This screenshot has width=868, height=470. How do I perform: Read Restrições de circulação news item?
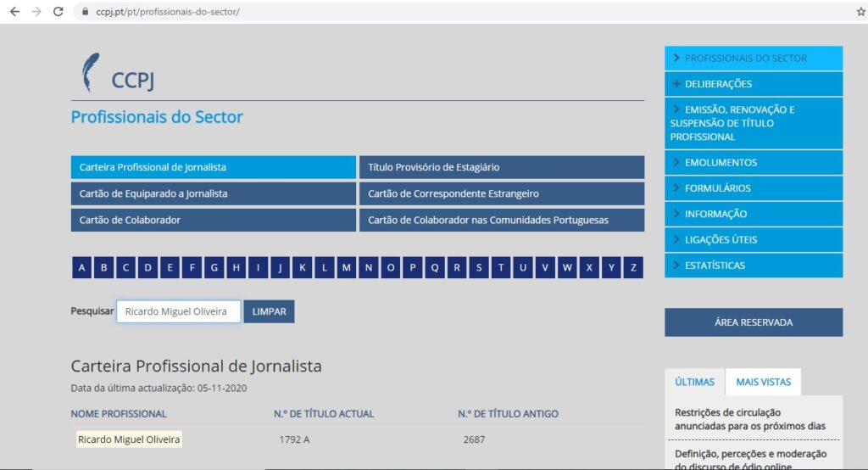coord(750,420)
